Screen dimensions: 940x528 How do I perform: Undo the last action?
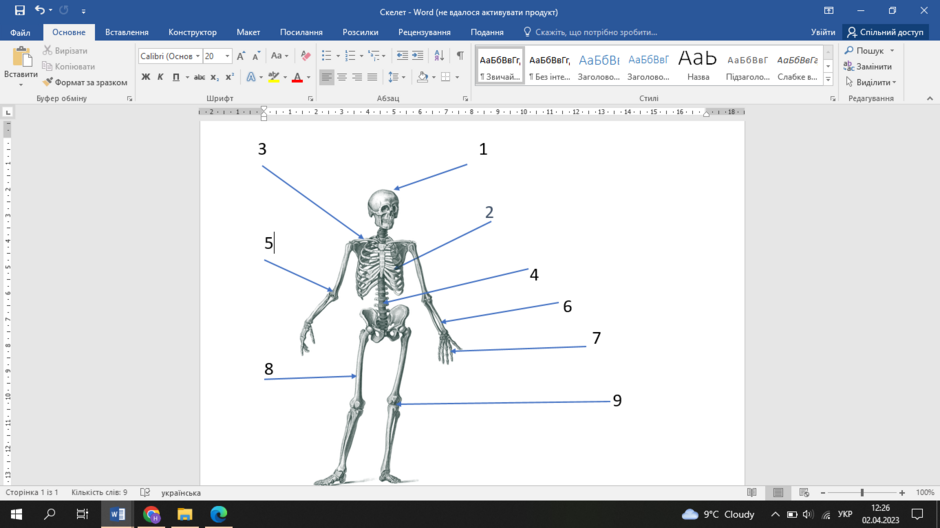[40, 10]
